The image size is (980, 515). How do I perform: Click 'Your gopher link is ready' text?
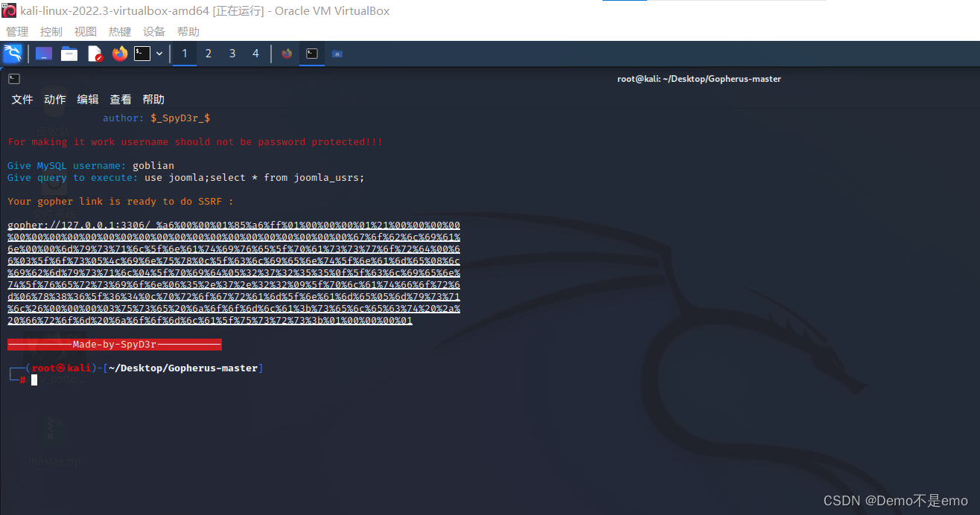tap(121, 202)
